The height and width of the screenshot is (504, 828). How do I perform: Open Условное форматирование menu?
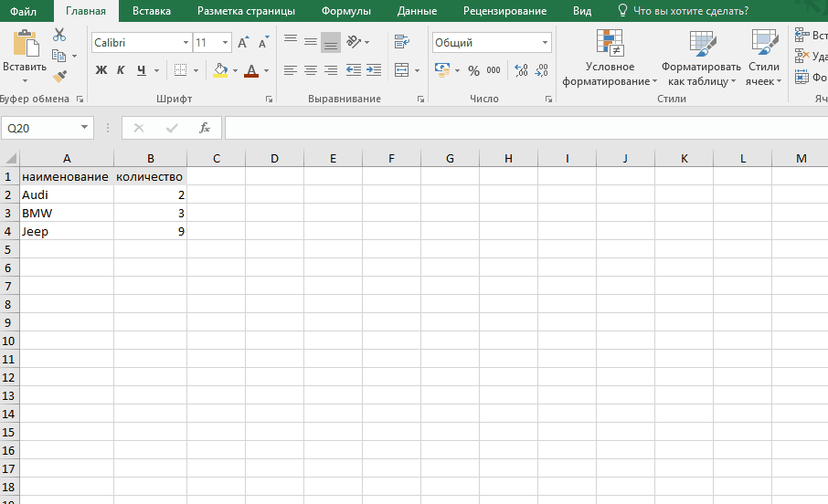point(610,58)
